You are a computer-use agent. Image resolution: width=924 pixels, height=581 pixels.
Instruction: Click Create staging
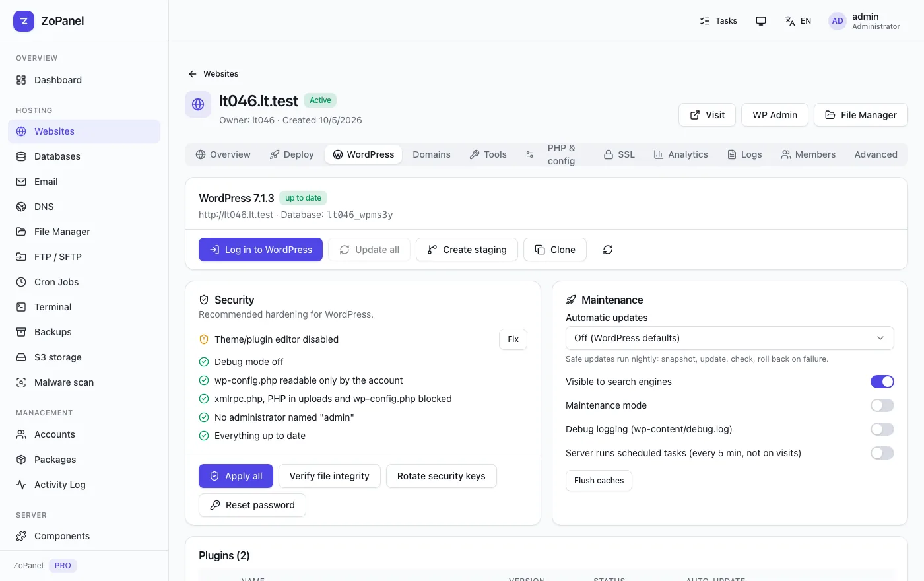(467, 250)
